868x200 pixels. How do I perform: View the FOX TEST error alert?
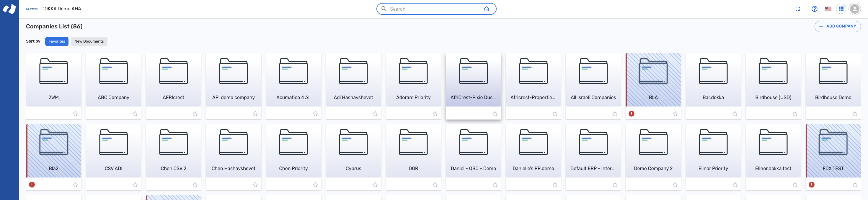pos(811,184)
